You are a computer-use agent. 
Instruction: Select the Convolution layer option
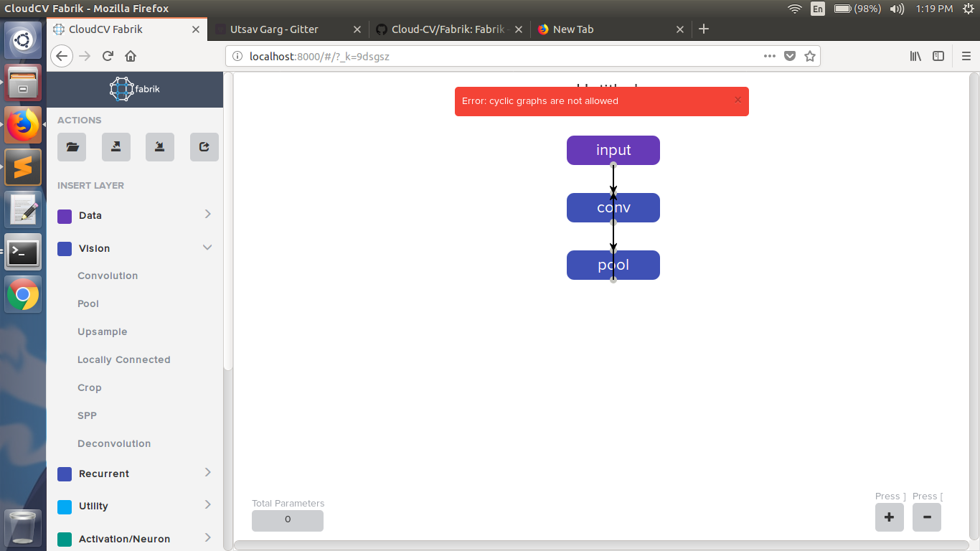click(x=107, y=275)
